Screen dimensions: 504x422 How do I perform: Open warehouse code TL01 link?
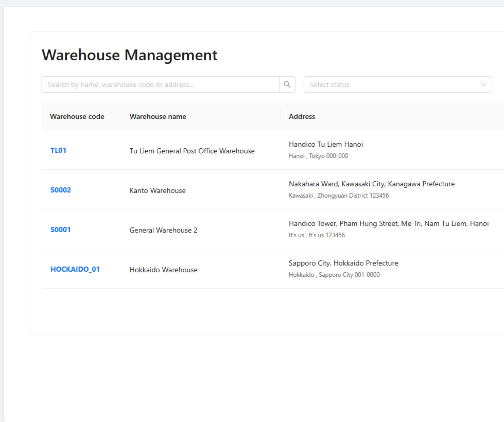click(58, 150)
